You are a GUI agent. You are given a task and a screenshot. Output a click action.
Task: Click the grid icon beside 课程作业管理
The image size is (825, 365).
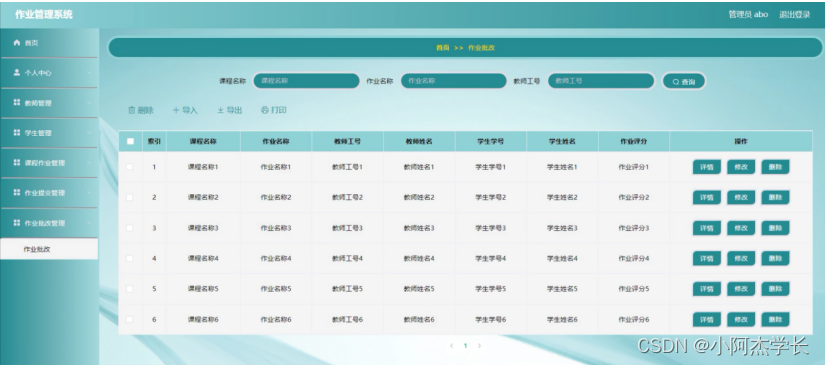coord(17,163)
